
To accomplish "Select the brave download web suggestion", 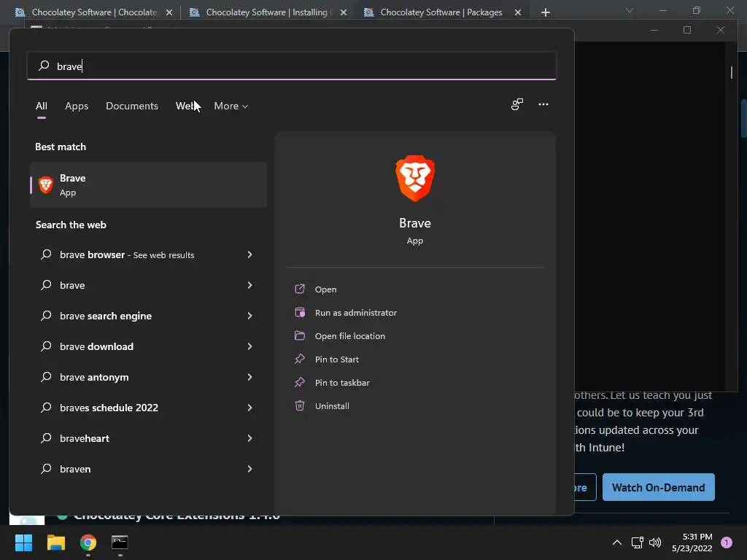I will click(148, 346).
